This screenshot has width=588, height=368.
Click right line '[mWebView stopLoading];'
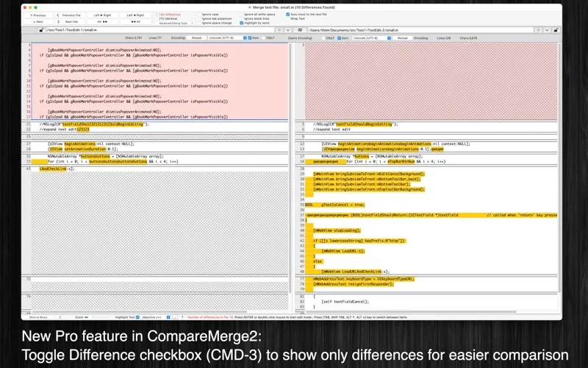[337, 230]
